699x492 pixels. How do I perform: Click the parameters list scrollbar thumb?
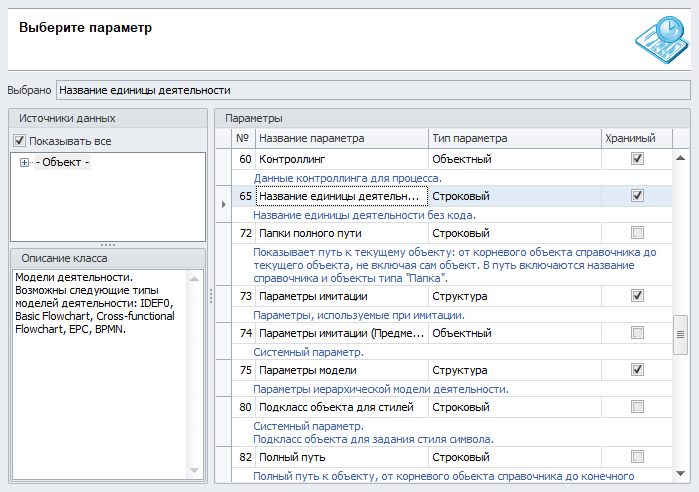(681, 335)
